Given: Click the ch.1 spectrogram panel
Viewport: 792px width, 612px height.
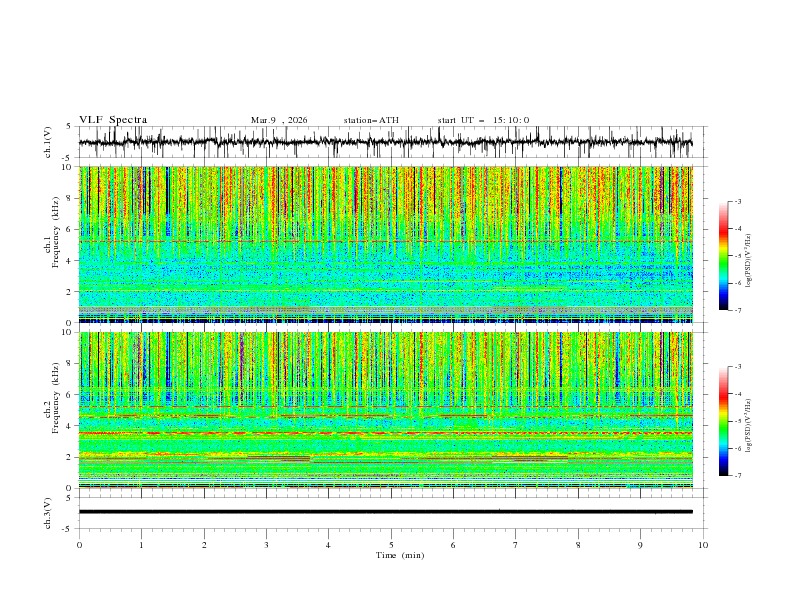Looking at the screenshot, I should [385, 244].
